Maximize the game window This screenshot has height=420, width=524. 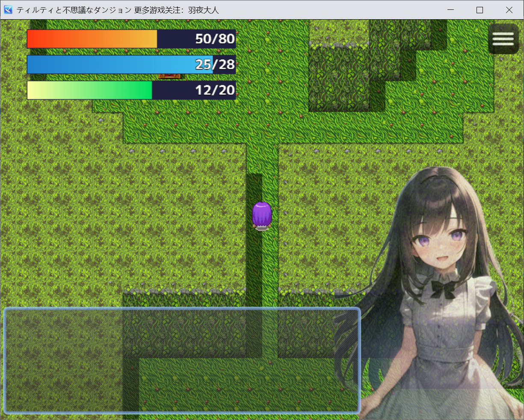click(480, 10)
